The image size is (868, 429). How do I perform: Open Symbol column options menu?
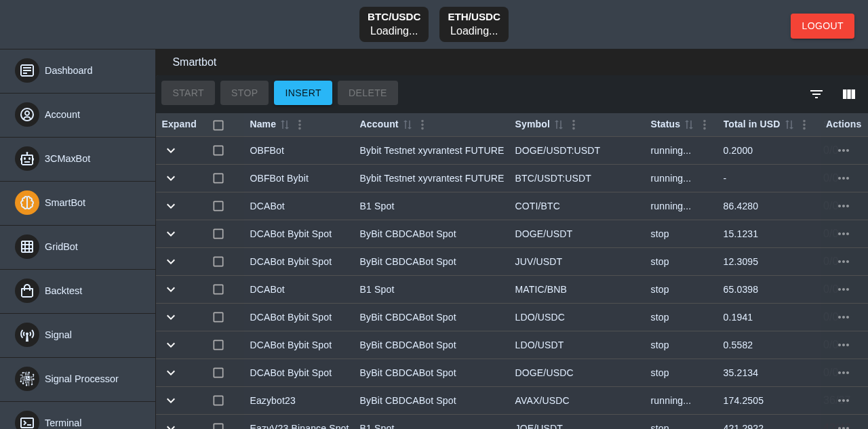[x=574, y=125]
